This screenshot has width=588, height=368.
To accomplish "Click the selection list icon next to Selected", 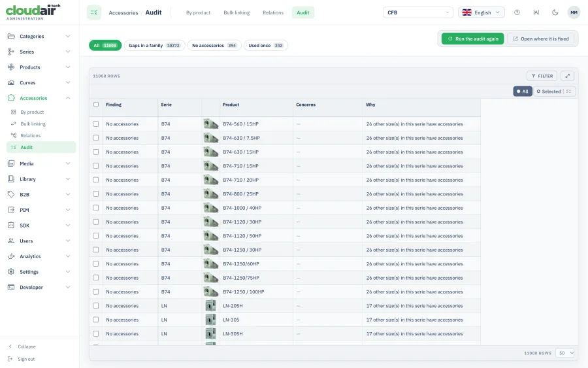I will coord(569,92).
